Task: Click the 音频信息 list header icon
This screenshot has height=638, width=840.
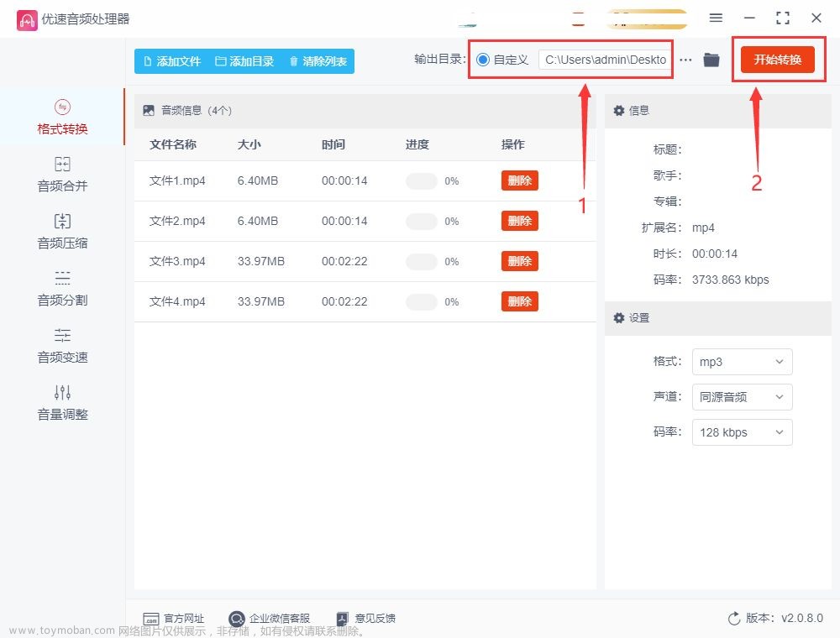Action: (149, 110)
